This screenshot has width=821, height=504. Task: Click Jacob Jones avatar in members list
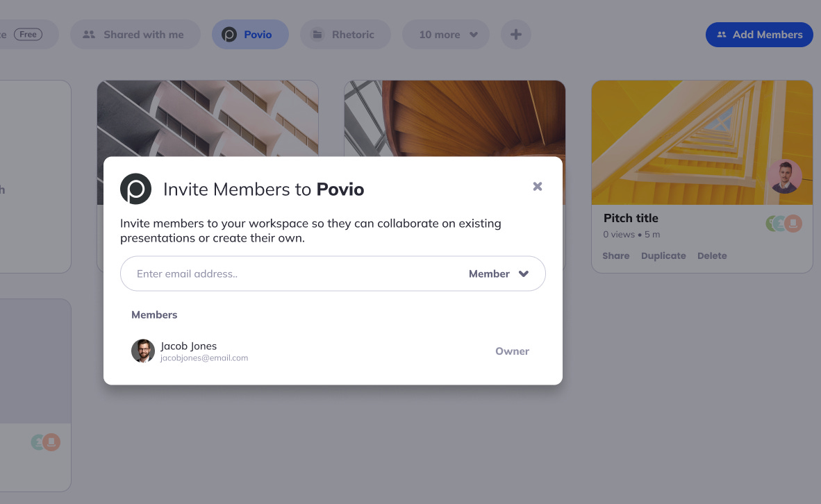(x=143, y=351)
